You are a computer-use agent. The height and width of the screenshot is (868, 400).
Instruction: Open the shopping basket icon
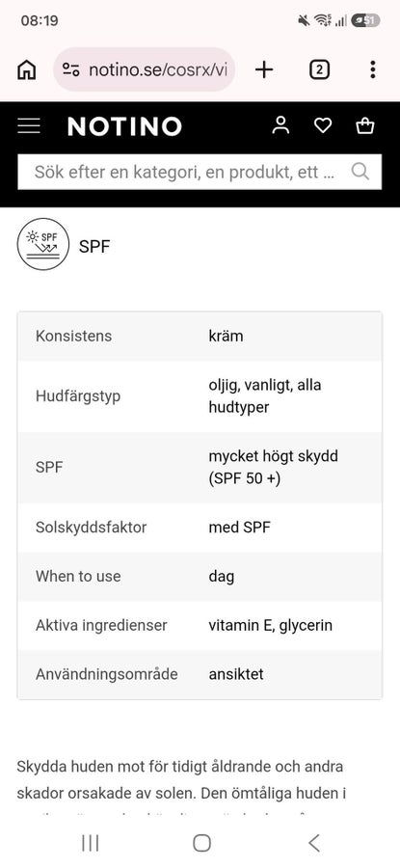365,126
